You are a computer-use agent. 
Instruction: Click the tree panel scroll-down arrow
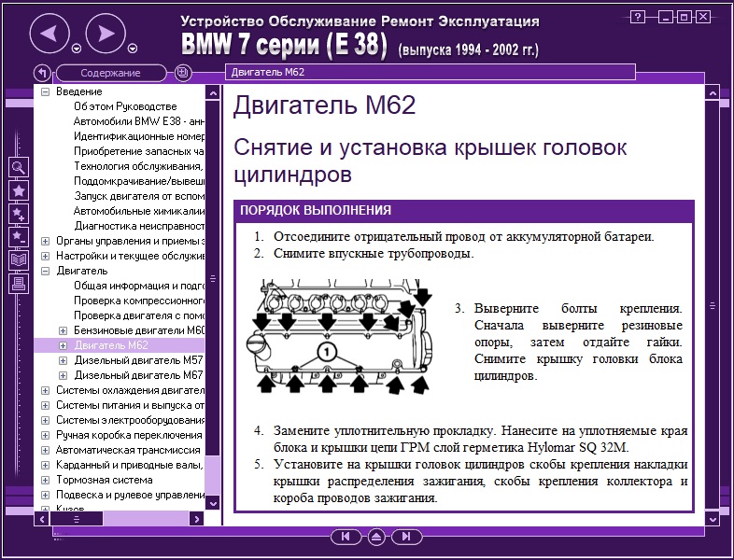click(x=213, y=503)
